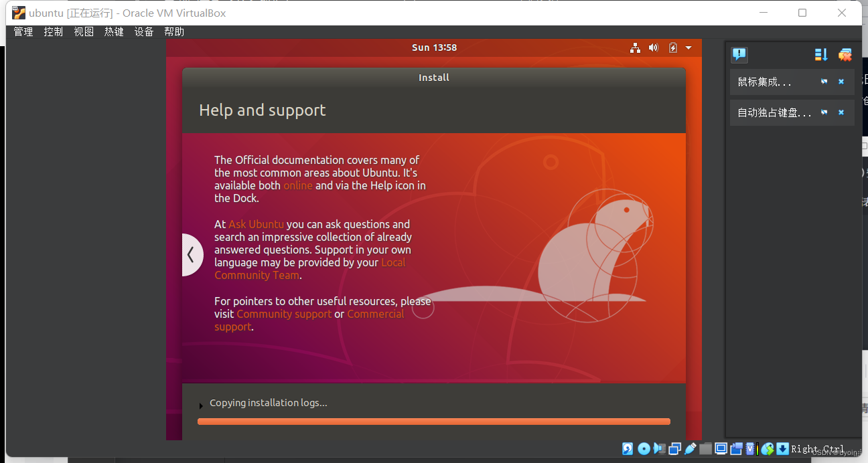Click the Ubuntu volume speaker icon
The width and height of the screenshot is (868, 463).
coord(654,48)
